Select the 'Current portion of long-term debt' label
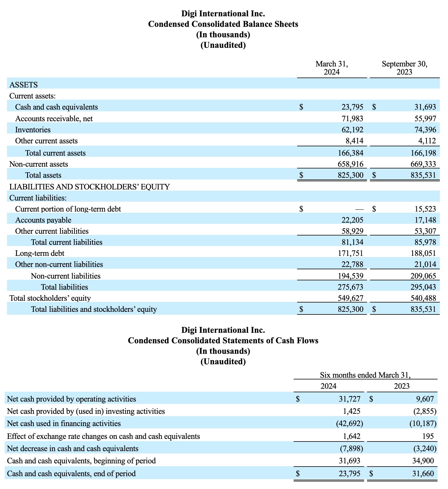 pos(68,209)
